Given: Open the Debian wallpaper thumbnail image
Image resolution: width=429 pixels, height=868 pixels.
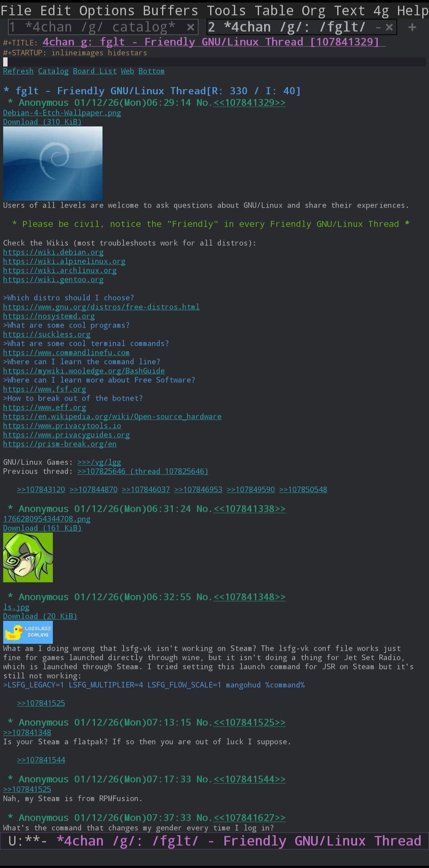Looking at the screenshot, I should (x=53, y=163).
